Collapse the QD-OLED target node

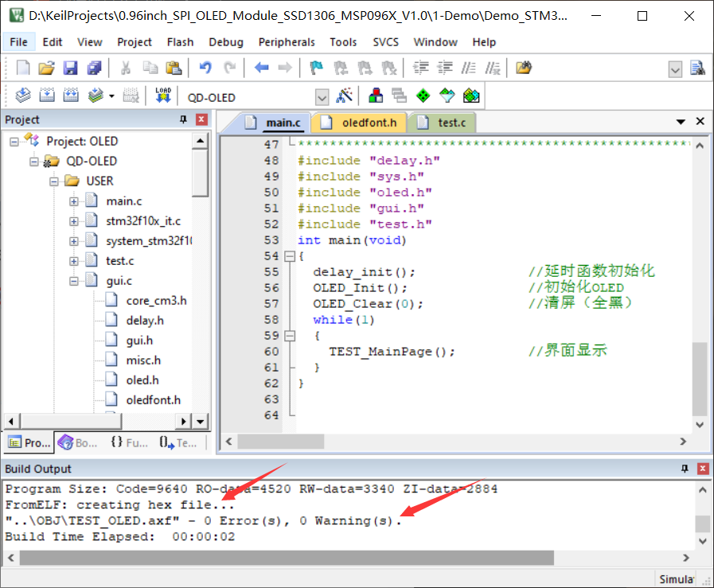click(x=34, y=162)
